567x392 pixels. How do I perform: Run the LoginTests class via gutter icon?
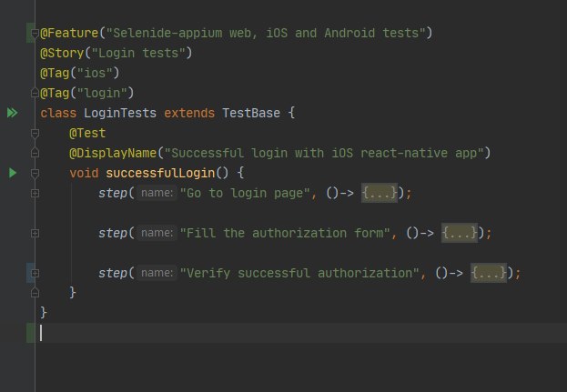(x=13, y=113)
